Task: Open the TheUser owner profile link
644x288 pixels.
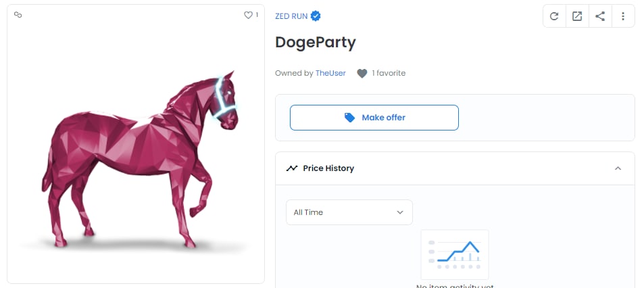Action: point(330,73)
